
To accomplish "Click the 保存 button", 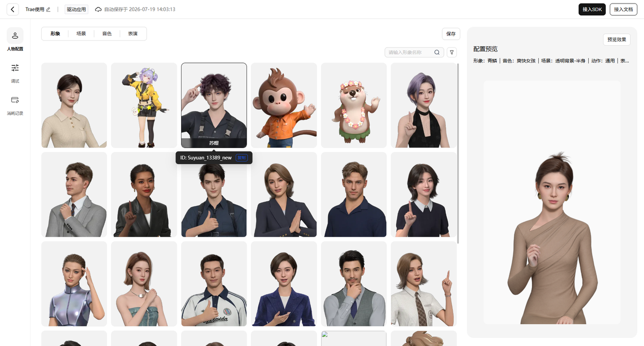I will [451, 34].
